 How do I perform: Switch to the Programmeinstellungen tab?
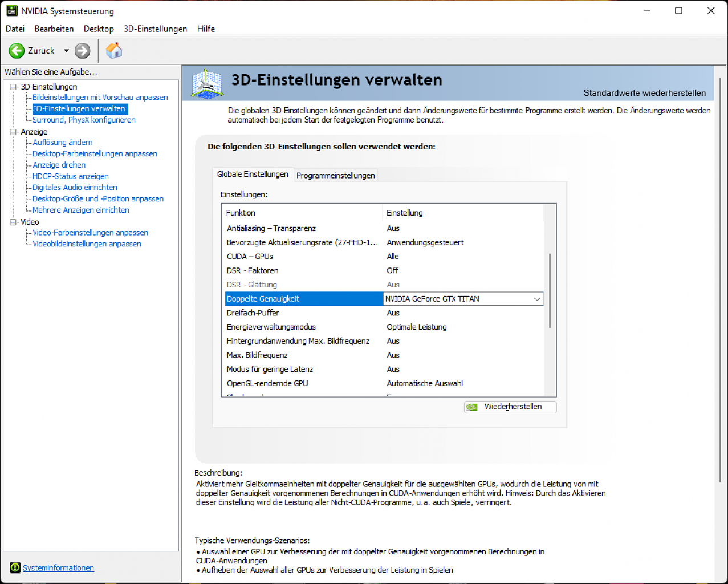pyautogui.click(x=335, y=175)
